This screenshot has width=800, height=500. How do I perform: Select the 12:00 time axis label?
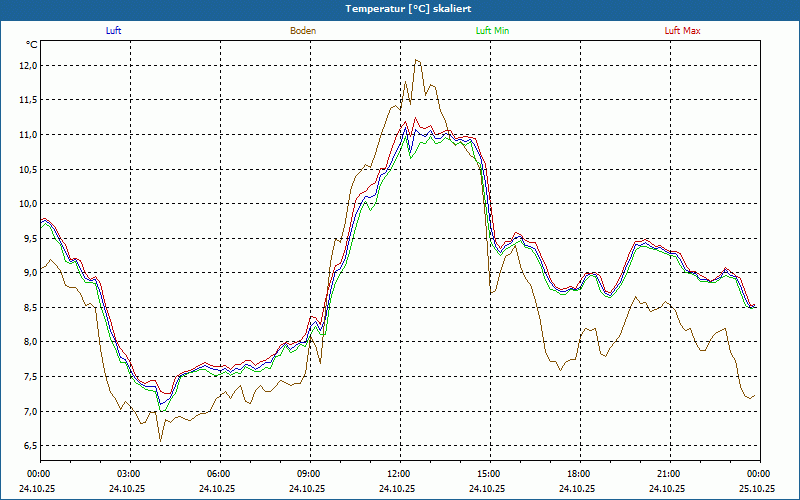(399, 474)
